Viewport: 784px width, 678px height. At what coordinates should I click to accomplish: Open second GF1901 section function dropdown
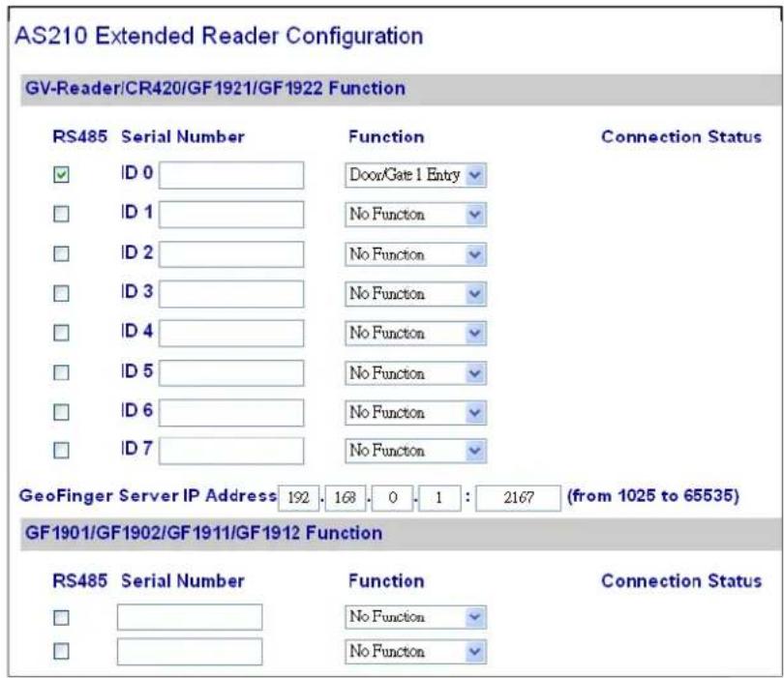[x=415, y=652]
